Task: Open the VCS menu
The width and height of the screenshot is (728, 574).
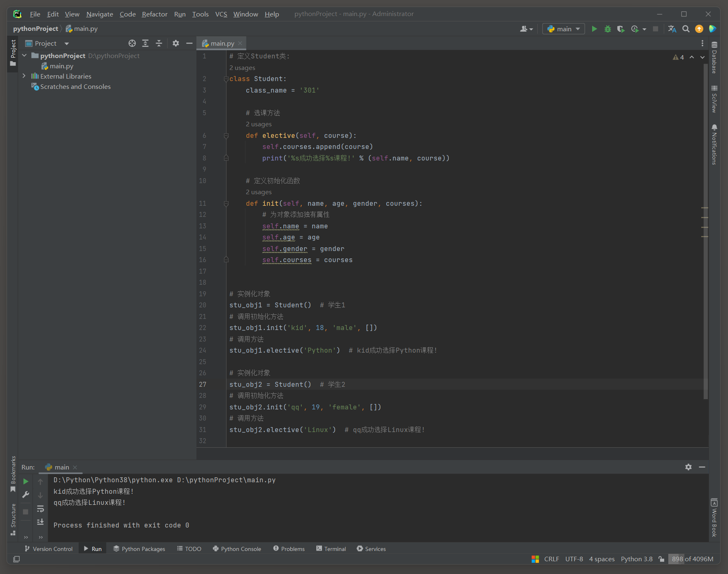Action: (x=221, y=14)
